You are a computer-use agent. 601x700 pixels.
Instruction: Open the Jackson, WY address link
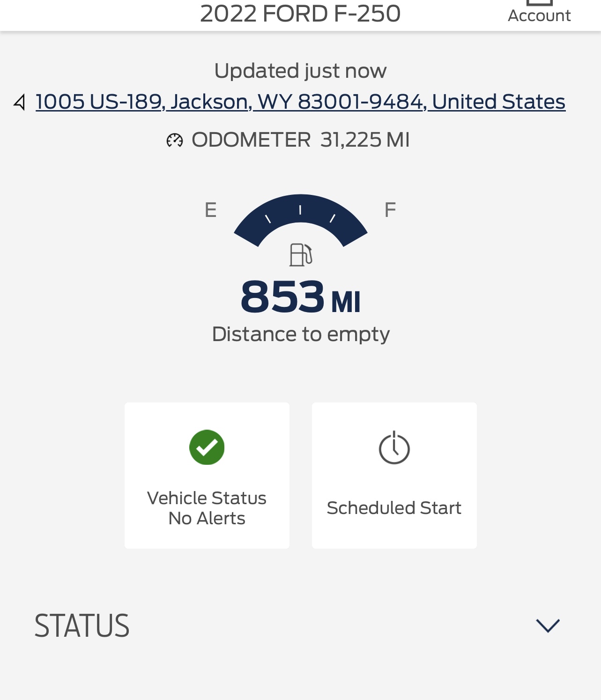tap(300, 102)
